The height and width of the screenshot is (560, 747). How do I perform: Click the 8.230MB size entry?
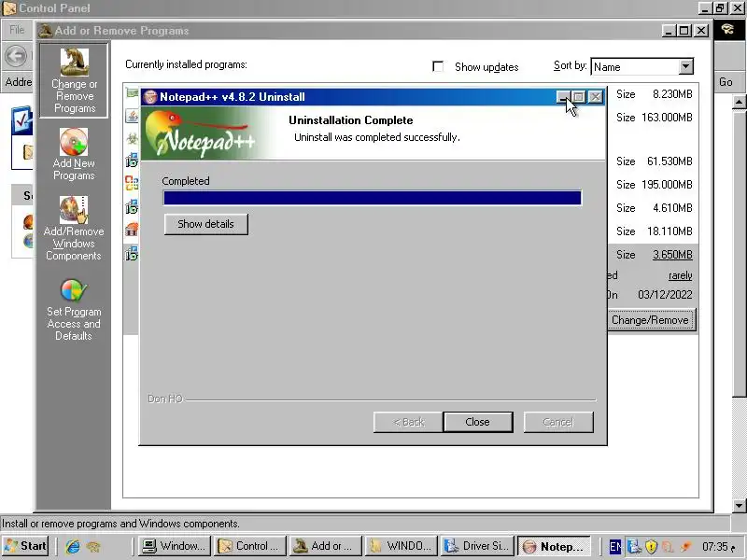(672, 94)
